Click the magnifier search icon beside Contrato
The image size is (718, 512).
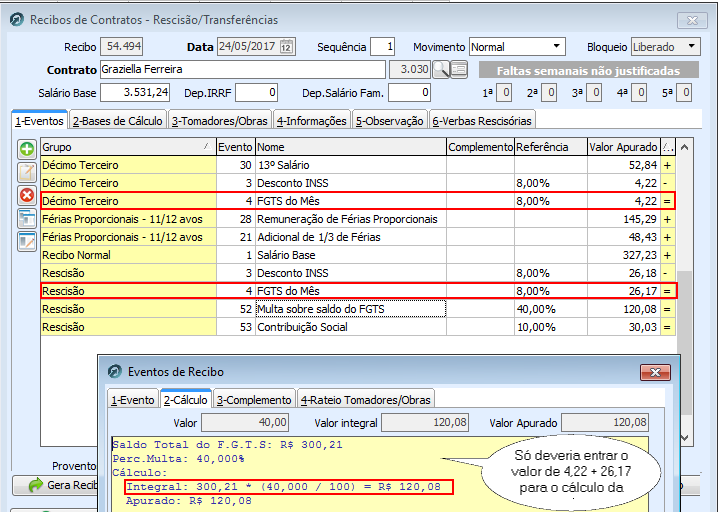(441, 70)
